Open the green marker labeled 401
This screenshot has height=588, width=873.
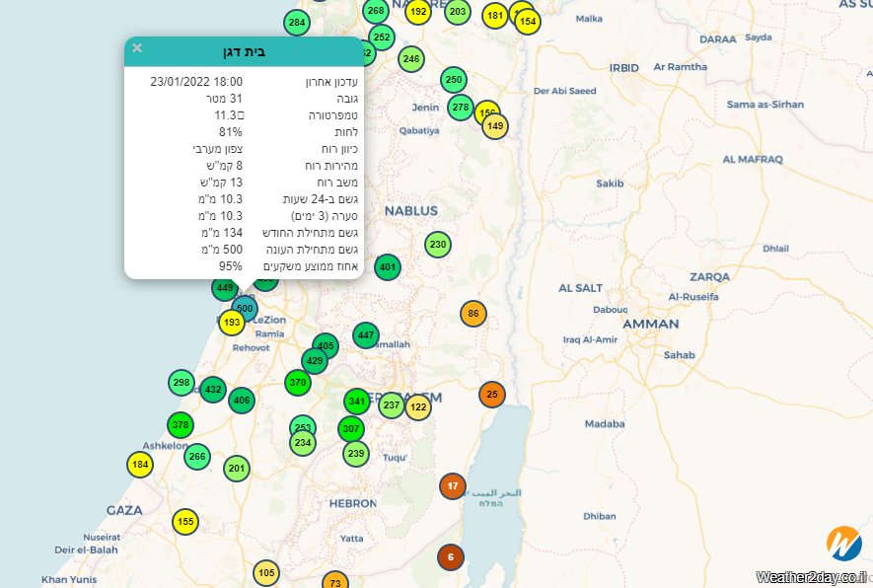388,267
